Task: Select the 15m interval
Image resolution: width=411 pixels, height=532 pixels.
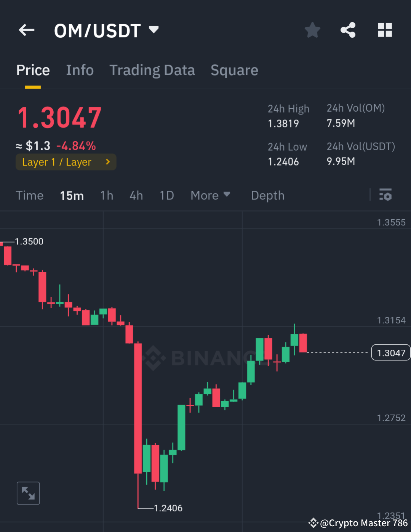Action: pyautogui.click(x=72, y=195)
